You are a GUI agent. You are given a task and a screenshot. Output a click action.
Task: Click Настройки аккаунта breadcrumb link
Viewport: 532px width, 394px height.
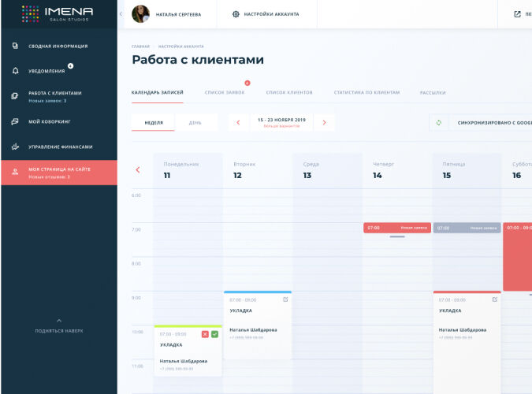(x=180, y=46)
